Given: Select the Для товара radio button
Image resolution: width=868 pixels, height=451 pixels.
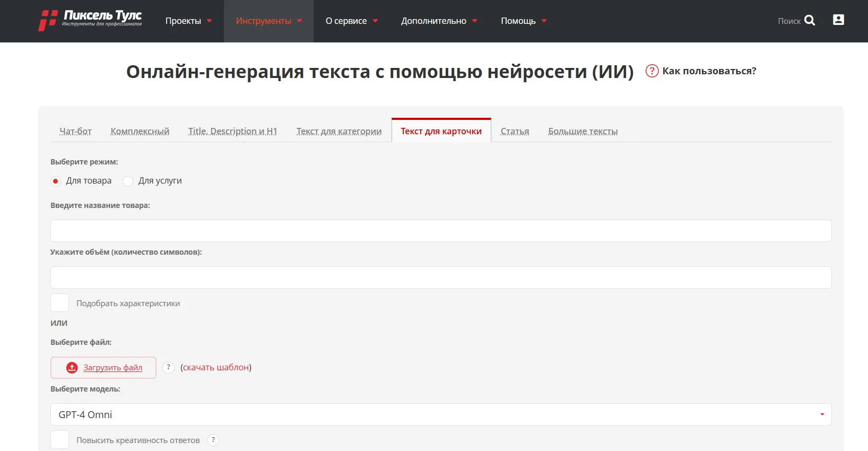Looking at the screenshot, I should tap(56, 181).
